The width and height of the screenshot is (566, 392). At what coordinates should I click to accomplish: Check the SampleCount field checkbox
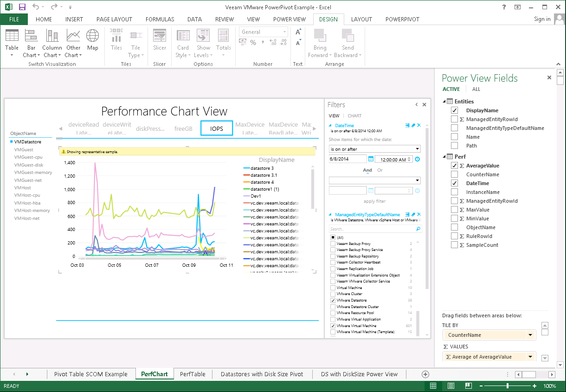tap(454, 245)
